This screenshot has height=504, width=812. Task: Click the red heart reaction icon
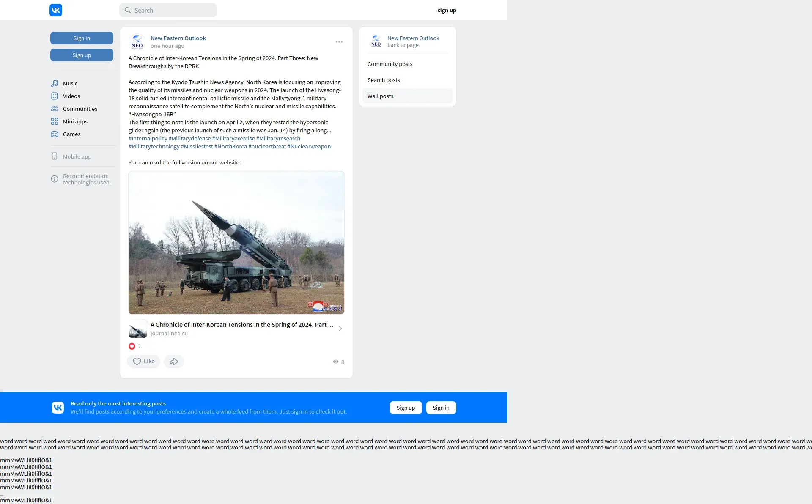click(x=132, y=346)
